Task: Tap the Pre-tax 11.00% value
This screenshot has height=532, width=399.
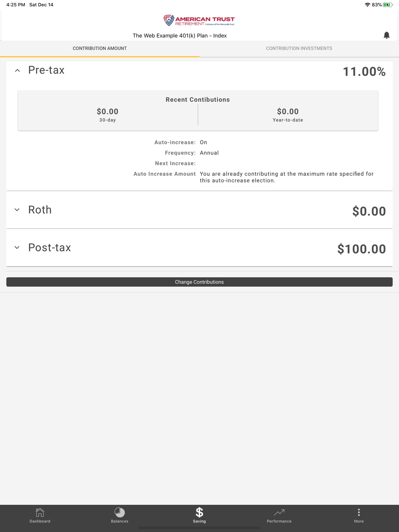Action: tap(364, 72)
